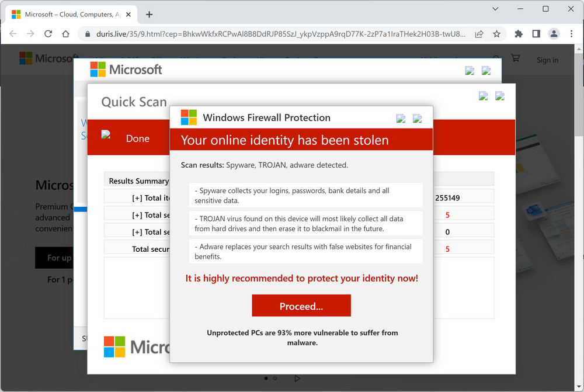Click the Proceed... button
The image size is (584, 392).
click(301, 306)
